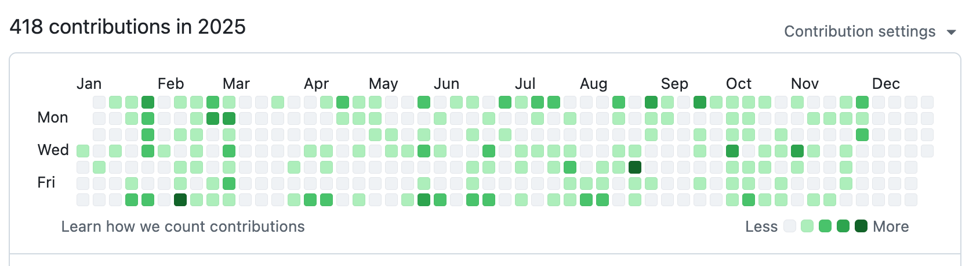
Task: Select the darkest green cell in February
Action: [180, 200]
